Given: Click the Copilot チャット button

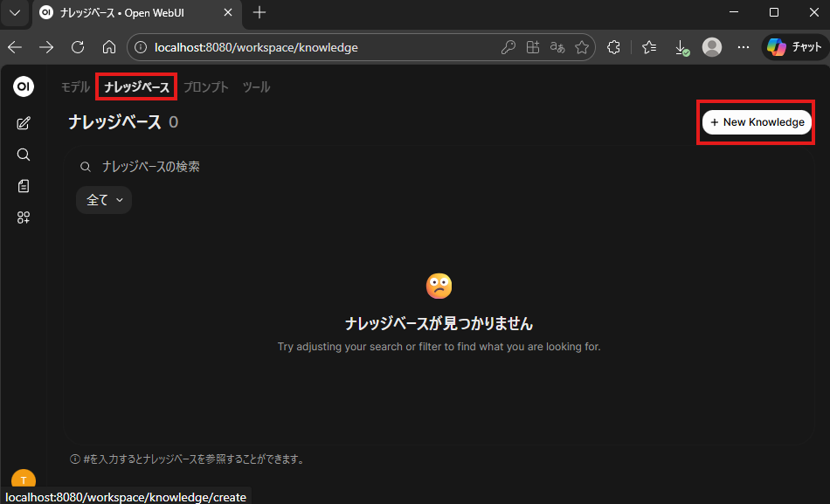Looking at the screenshot, I should 794,47.
